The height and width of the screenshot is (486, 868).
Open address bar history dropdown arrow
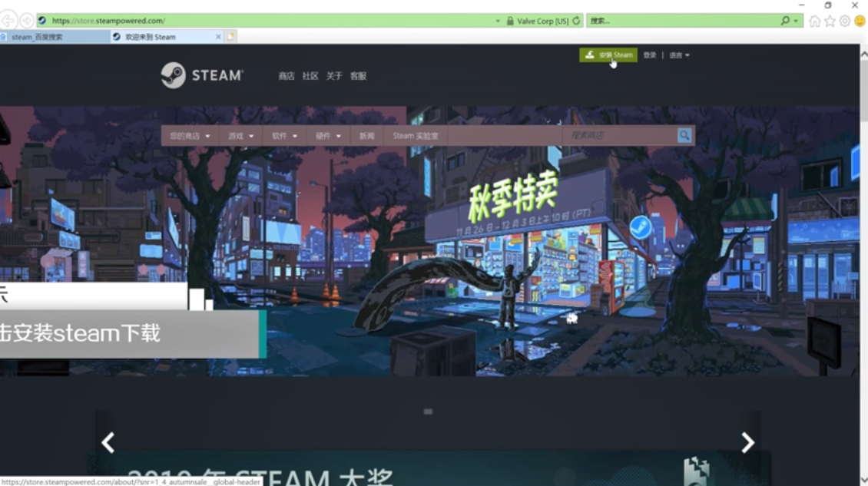[x=498, y=21]
